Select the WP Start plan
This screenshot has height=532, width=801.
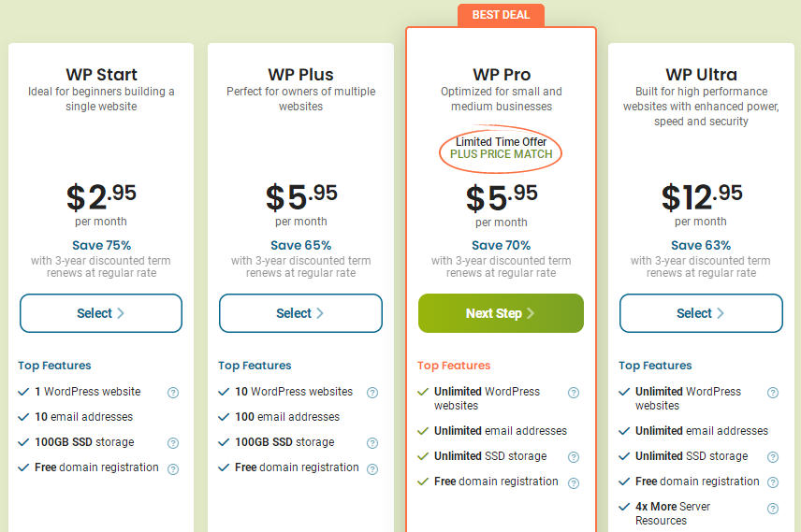101,313
